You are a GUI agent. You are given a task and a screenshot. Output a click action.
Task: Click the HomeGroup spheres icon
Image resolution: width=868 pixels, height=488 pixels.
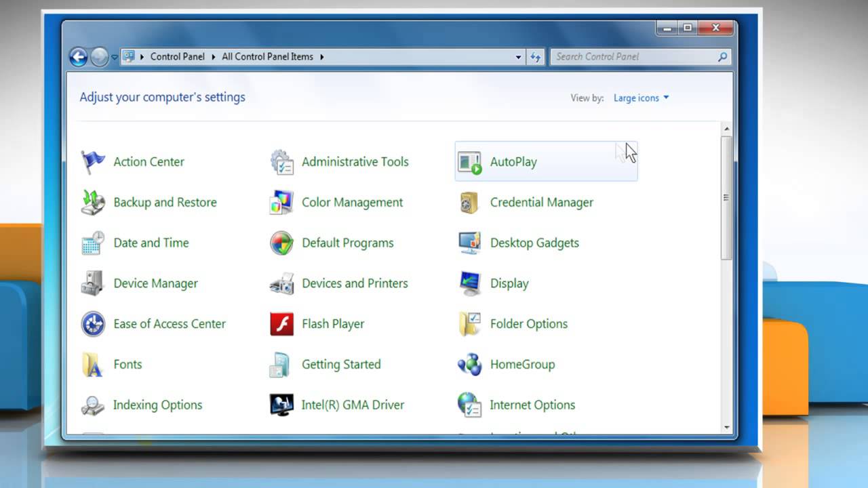click(x=469, y=365)
